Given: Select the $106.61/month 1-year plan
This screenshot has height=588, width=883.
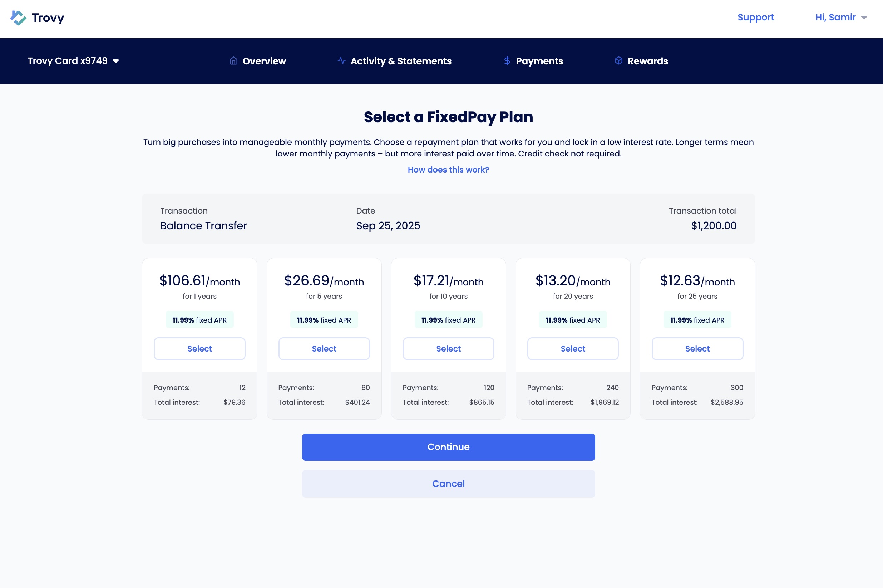Looking at the screenshot, I should click(199, 349).
